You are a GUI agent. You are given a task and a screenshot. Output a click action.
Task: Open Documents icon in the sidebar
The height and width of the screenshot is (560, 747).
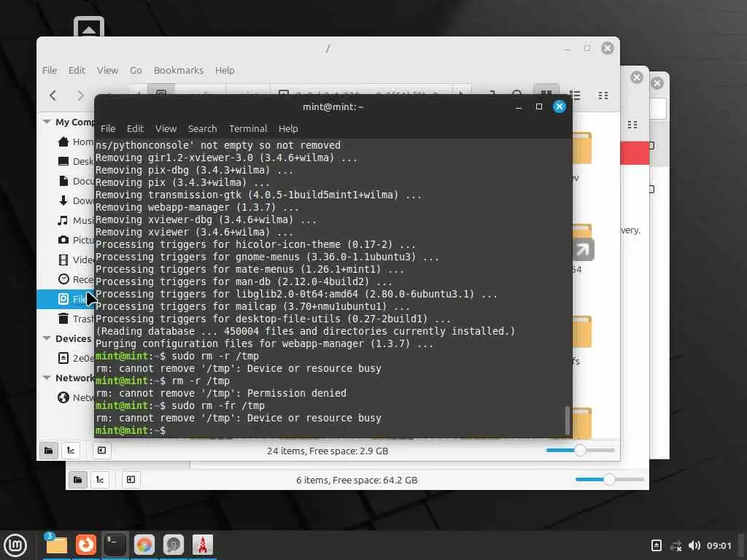point(63,181)
